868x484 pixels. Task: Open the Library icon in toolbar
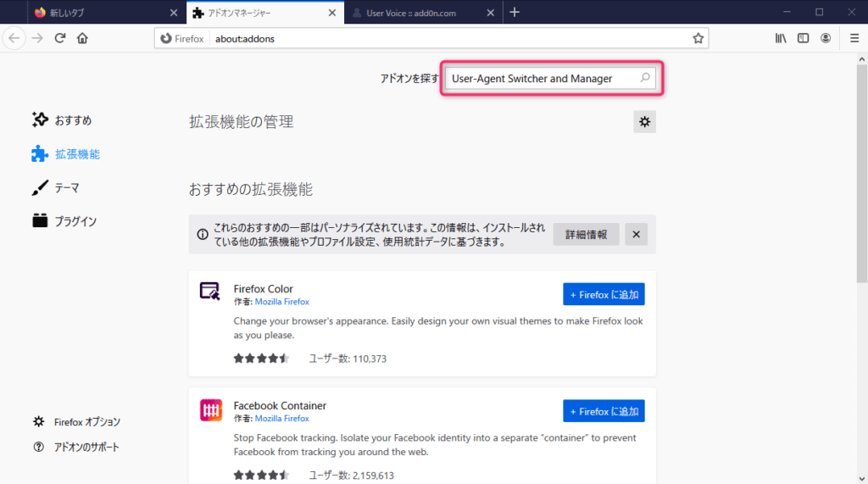point(781,38)
